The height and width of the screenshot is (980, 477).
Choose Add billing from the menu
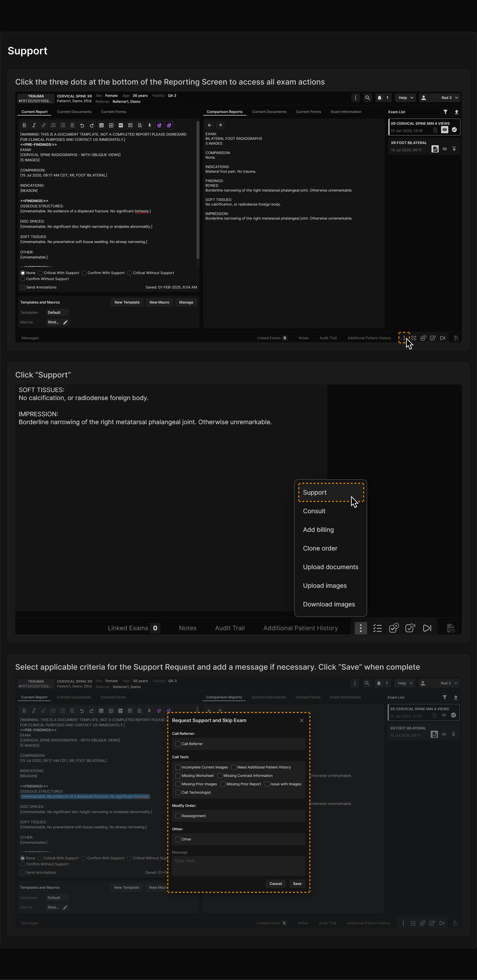point(331,530)
